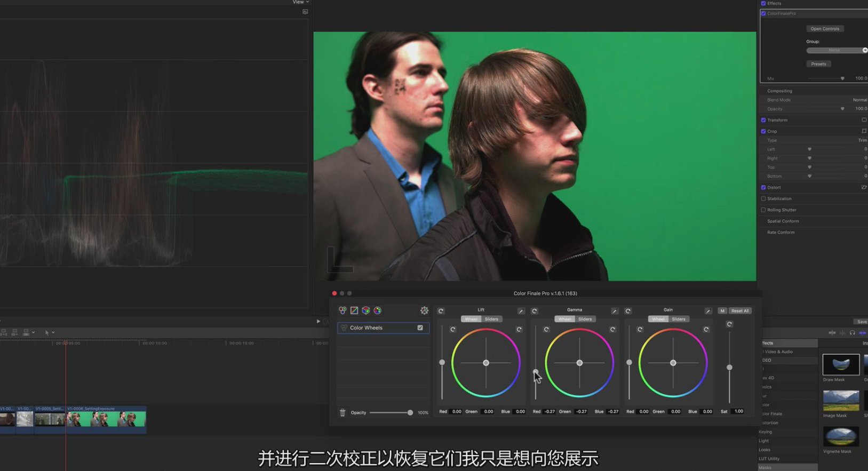Toggle audio skimming headphones icon
Viewport: 868px width, 471px height.
pos(853,332)
